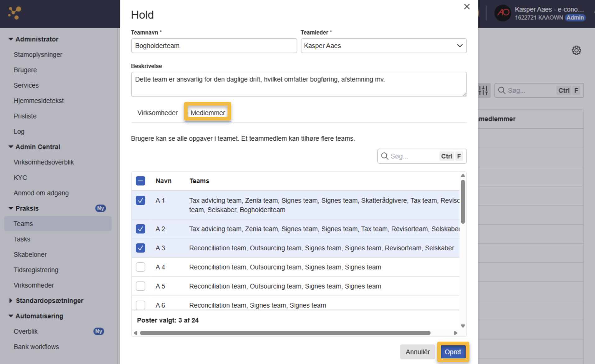Open the settings gear icon

(x=576, y=50)
